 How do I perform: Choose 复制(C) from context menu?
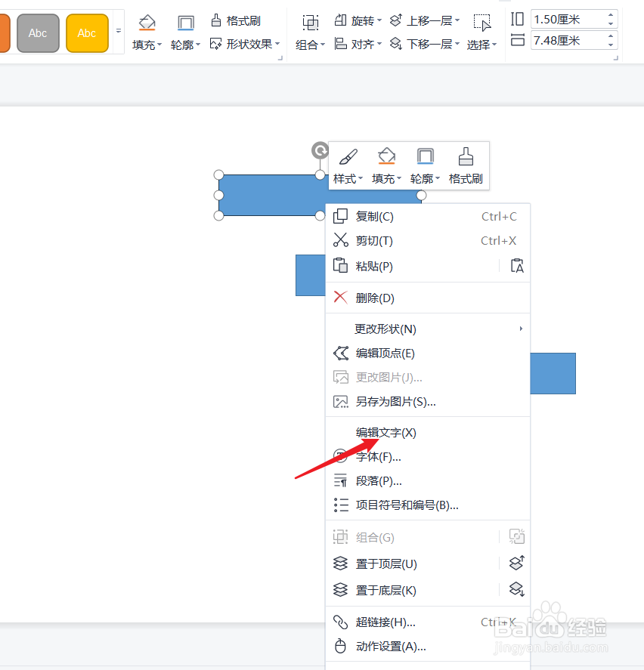coord(428,216)
